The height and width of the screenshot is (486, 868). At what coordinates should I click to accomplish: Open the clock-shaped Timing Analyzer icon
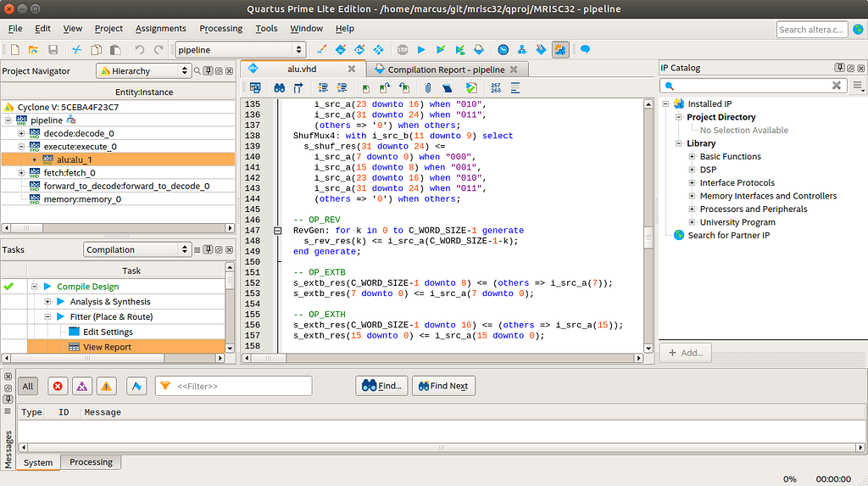(503, 50)
